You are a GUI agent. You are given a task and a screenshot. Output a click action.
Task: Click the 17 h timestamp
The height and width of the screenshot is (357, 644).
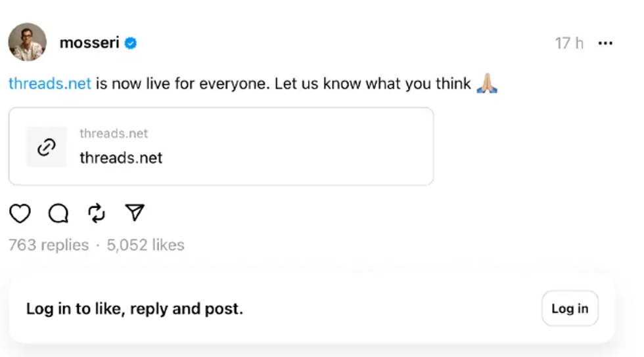pyautogui.click(x=569, y=43)
